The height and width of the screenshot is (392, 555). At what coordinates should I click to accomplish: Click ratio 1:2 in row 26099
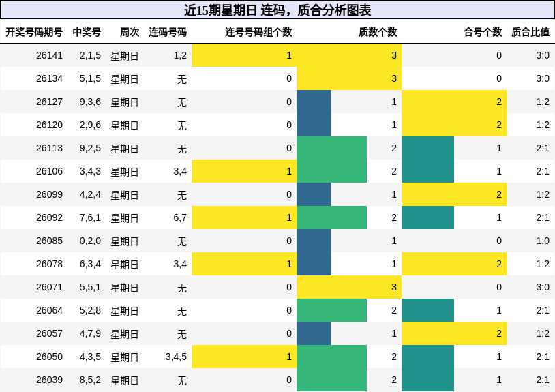pos(543,194)
